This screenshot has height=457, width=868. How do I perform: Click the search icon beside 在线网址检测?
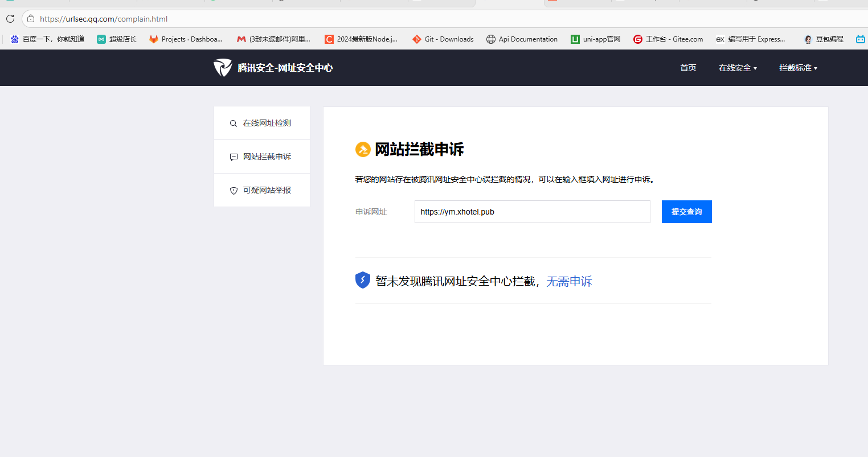pos(234,123)
